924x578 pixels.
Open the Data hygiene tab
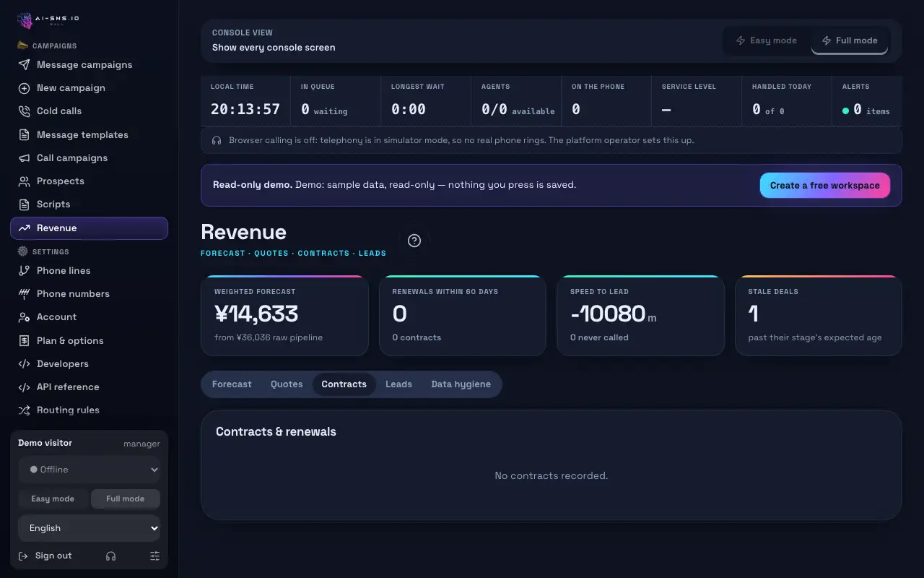[461, 384]
